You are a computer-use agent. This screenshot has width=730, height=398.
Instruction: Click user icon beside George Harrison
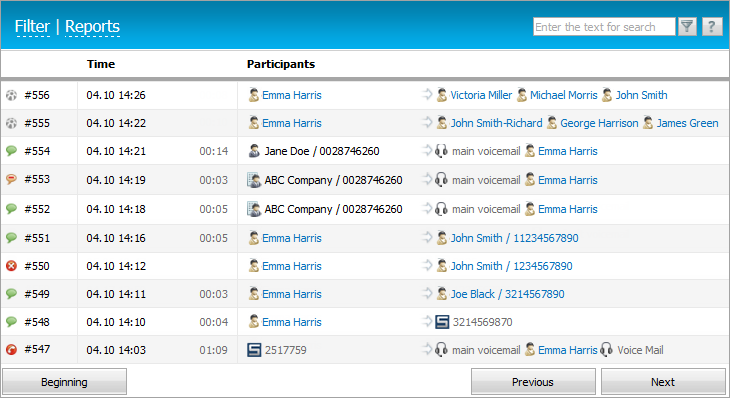point(552,123)
